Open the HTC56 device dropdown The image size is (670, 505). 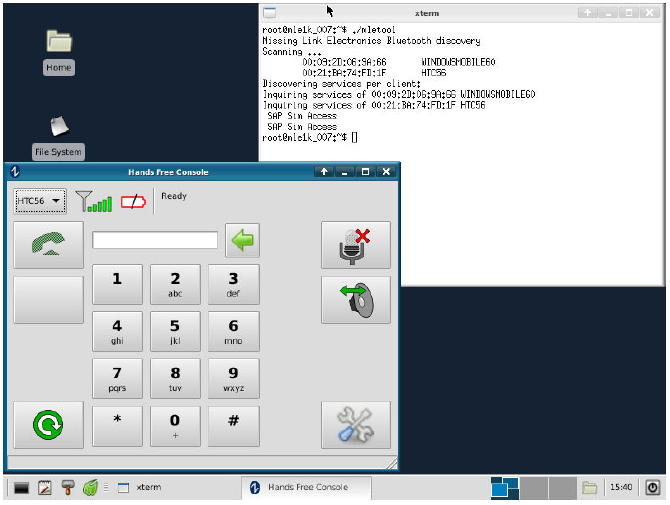[40, 201]
